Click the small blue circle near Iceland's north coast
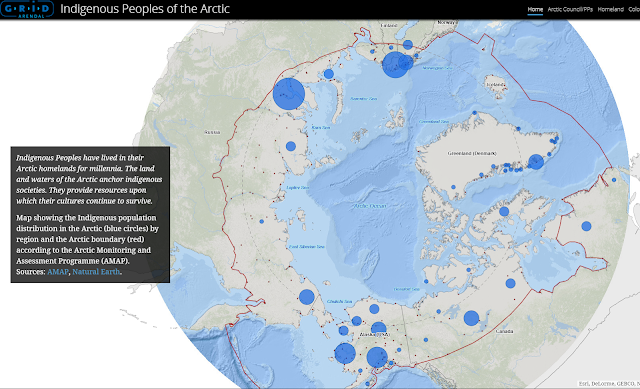Image resolution: width=640 pixels, height=389 pixels. [x=474, y=112]
